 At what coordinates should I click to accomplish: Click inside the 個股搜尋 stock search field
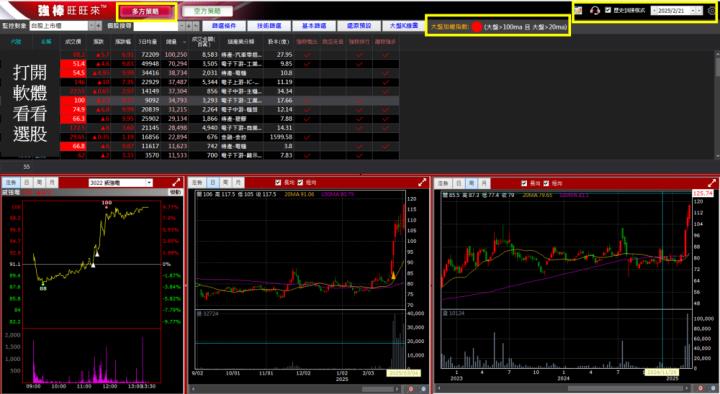pos(156,26)
